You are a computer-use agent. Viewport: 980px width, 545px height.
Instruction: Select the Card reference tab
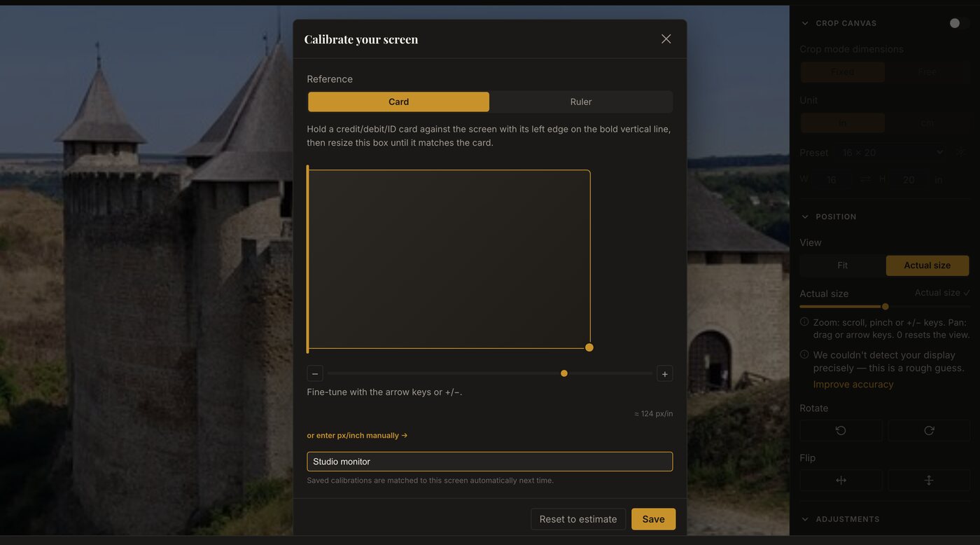pos(398,102)
